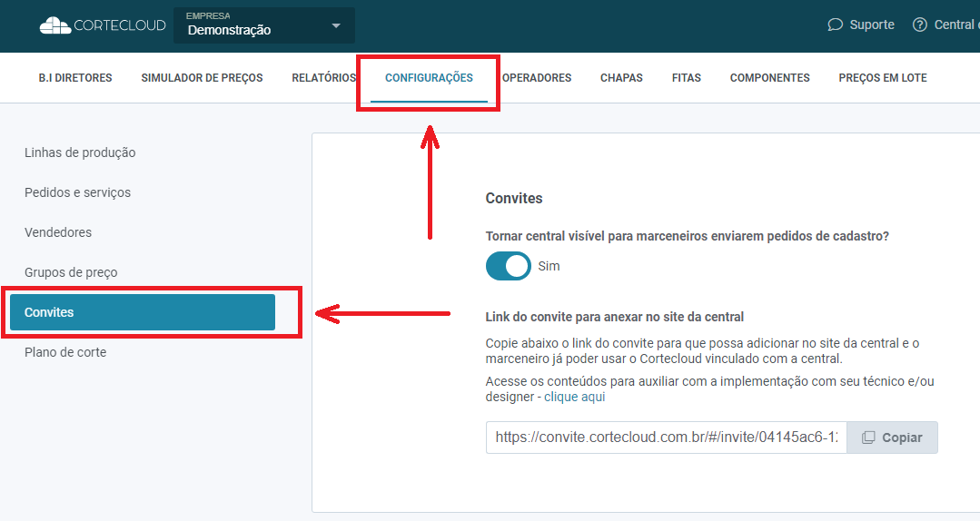The width and height of the screenshot is (980, 521).
Task: Click the Central help question-mark icon
Action: tap(919, 25)
